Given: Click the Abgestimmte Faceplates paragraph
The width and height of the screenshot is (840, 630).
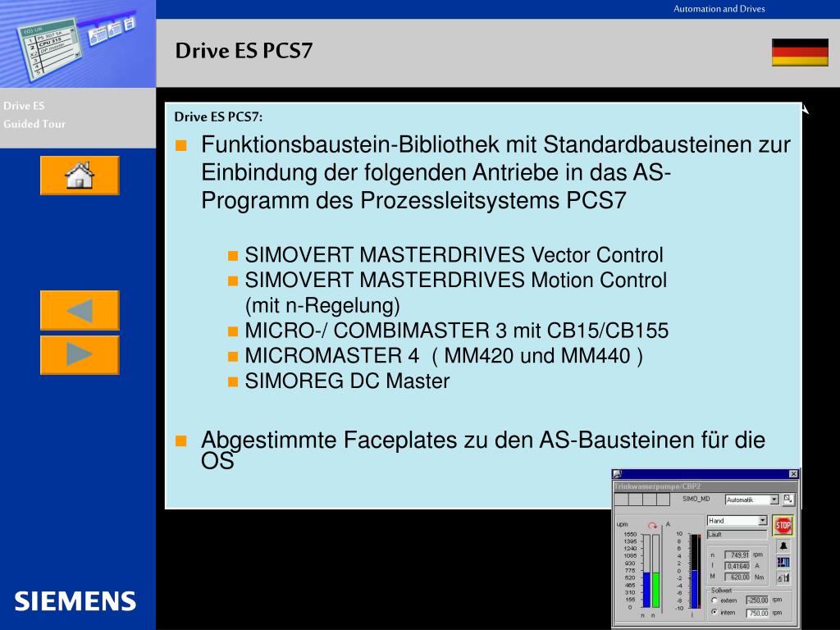Looking at the screenshot, I should [x=482, y=450].
